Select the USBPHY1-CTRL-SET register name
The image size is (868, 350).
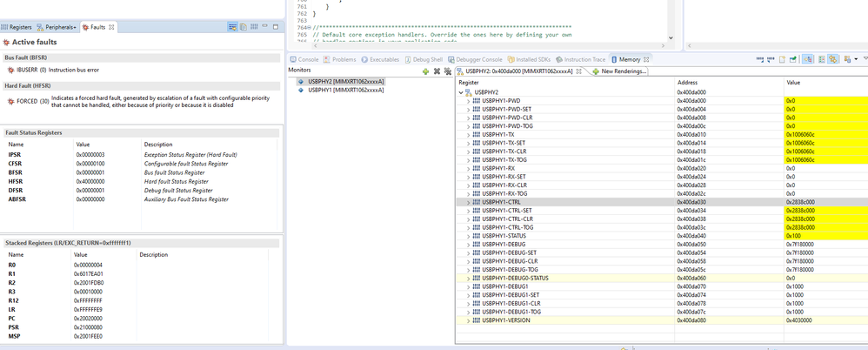pyautogui.click(x=507, y=211)
